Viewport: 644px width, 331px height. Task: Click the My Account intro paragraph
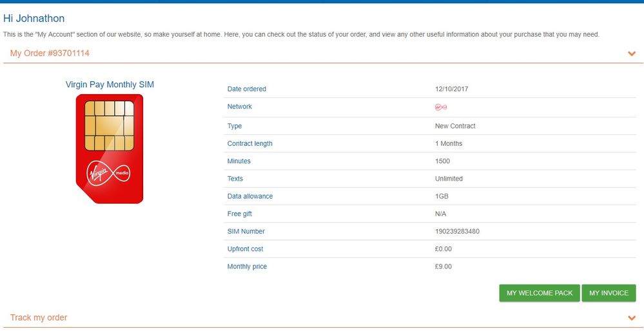pos(301,35)
